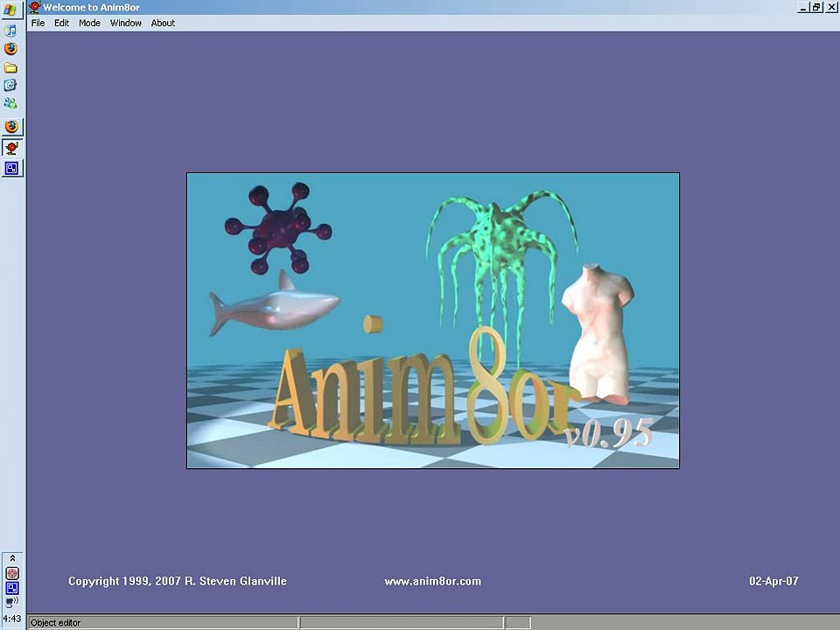Click the www.anim8or.com text
Screen dimensions: 840x630
pyautogui.click(x=433, y=581)
